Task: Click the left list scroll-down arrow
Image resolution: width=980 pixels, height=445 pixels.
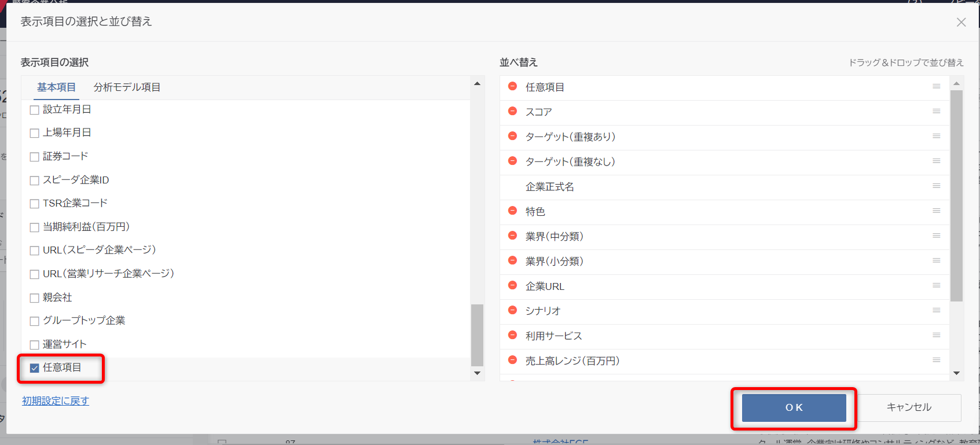Action: point(477,373)
